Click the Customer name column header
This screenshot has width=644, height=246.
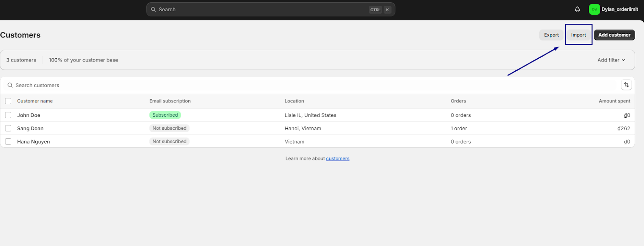35,101
